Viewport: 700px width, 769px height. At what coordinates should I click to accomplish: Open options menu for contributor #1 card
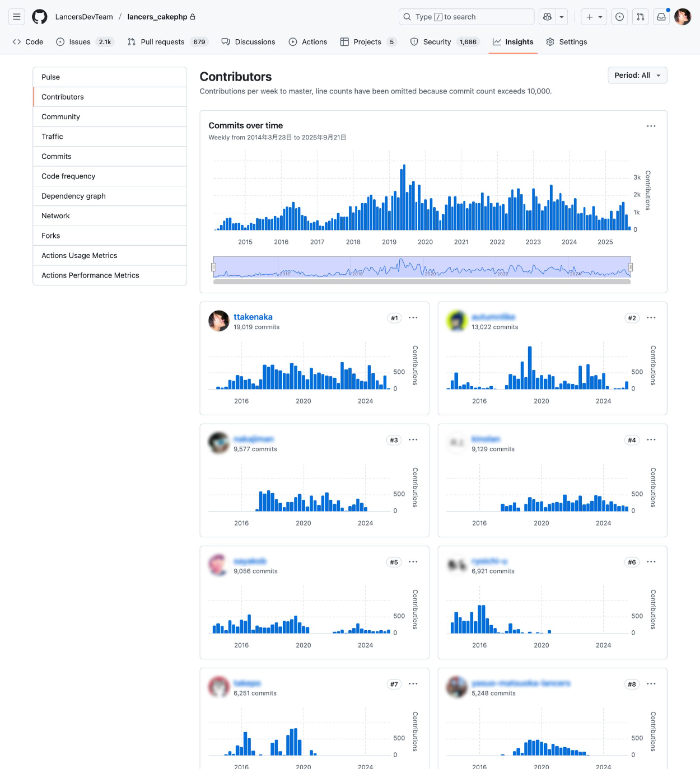(413, 318)
